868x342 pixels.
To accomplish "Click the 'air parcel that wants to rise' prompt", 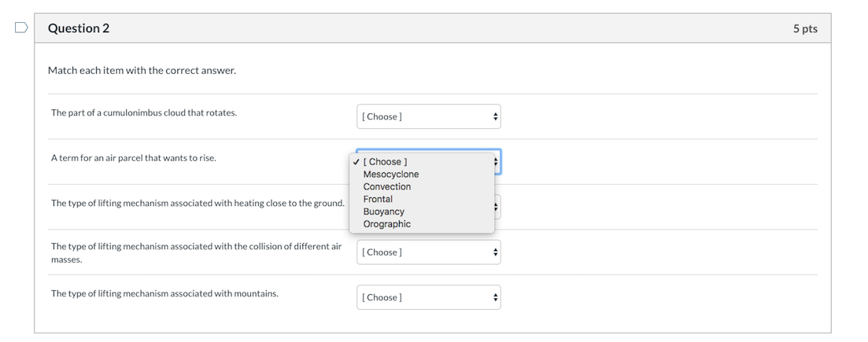I will point(134,158).
